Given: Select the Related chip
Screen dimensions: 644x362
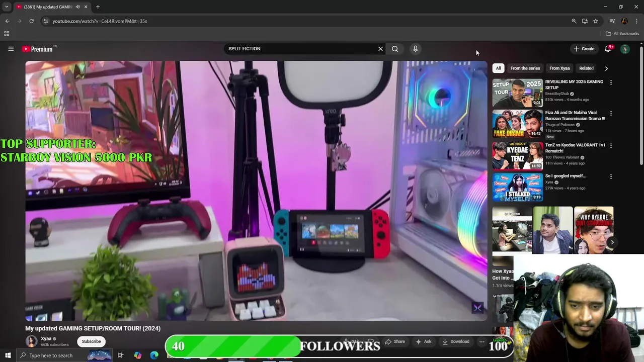Looking at the screenshot, I should (586, 68).
